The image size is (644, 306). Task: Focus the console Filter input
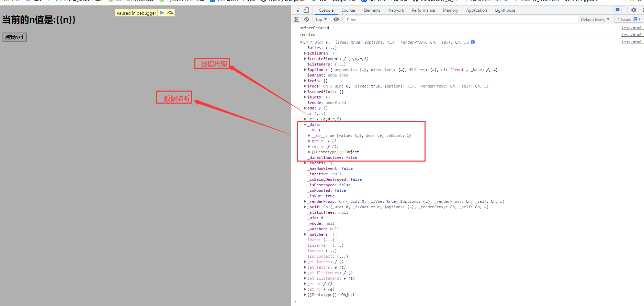[x=461, y=20]
